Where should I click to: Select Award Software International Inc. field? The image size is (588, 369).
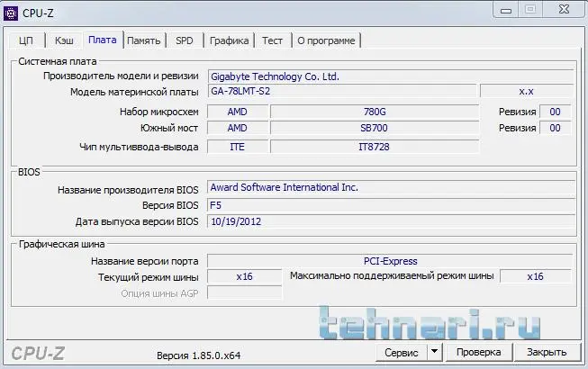point(391,187)
